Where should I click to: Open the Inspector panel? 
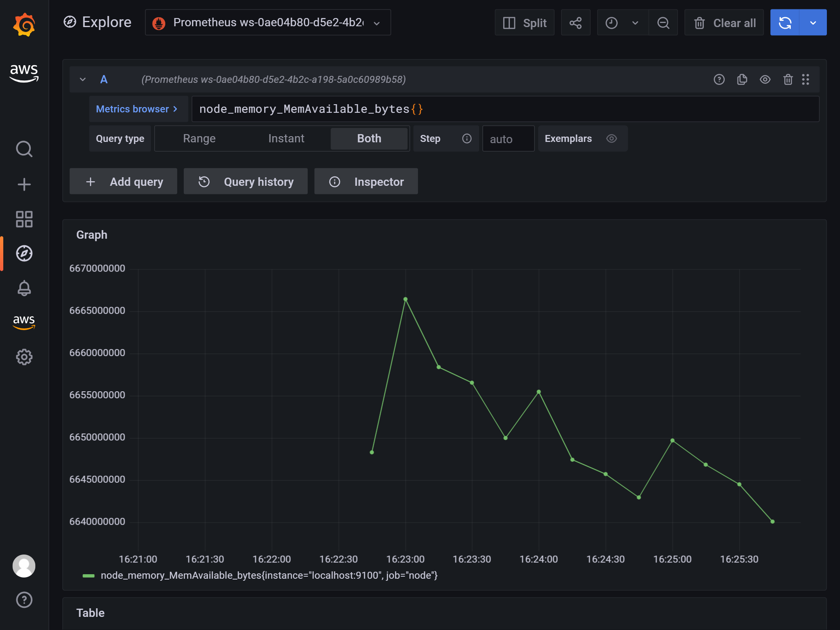click(365, 181)
